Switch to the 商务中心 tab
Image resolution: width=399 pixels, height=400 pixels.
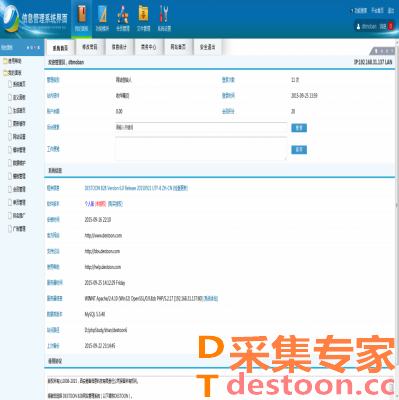(149, 47)
